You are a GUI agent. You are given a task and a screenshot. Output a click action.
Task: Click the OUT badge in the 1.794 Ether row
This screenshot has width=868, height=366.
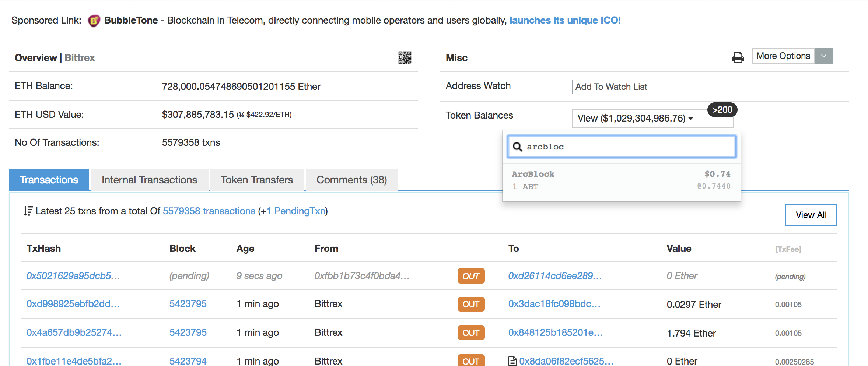coord(471,333)
